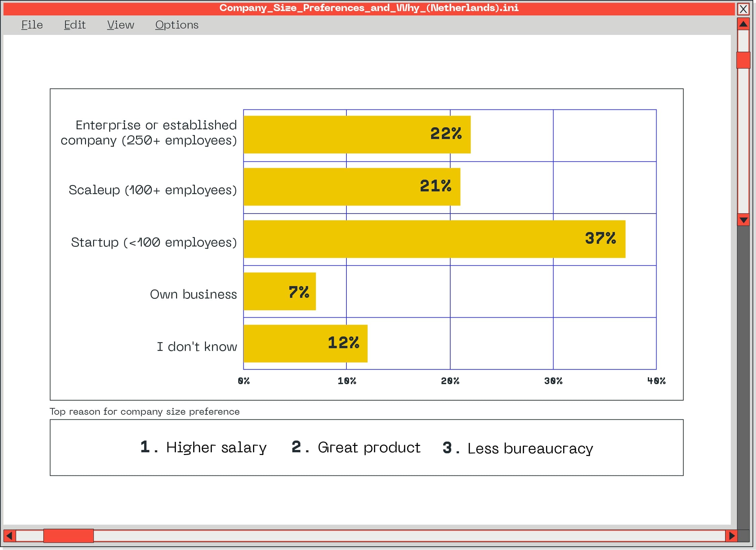Click the 30% axis tick label
Image resolution: width=756 pixels, height=550 pixels.
553,381
